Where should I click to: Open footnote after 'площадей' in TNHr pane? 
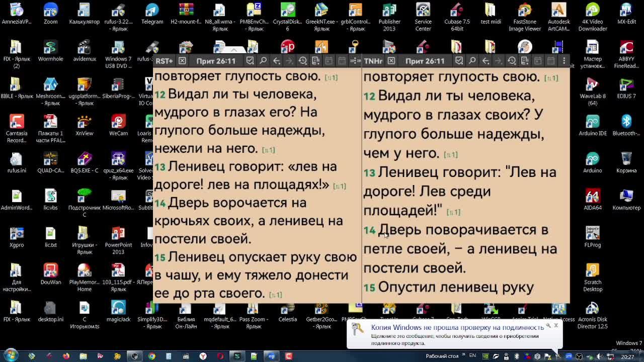(453, 212)
